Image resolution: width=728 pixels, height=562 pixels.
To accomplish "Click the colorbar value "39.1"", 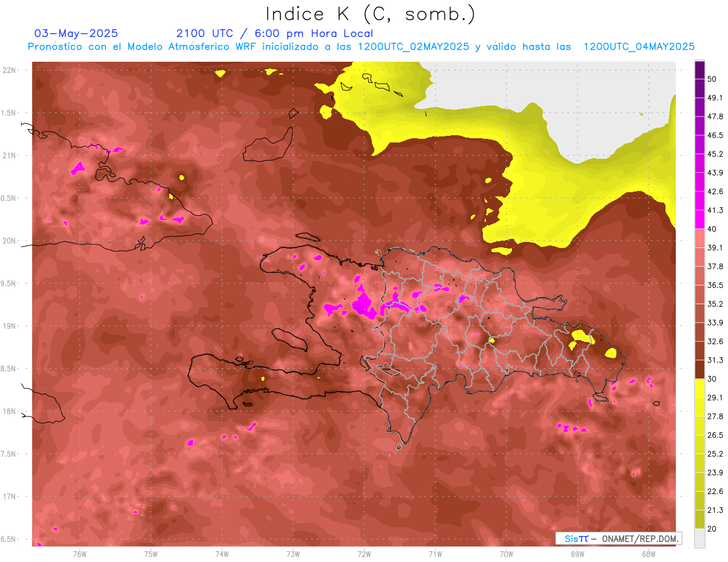I will click(715, 247).
